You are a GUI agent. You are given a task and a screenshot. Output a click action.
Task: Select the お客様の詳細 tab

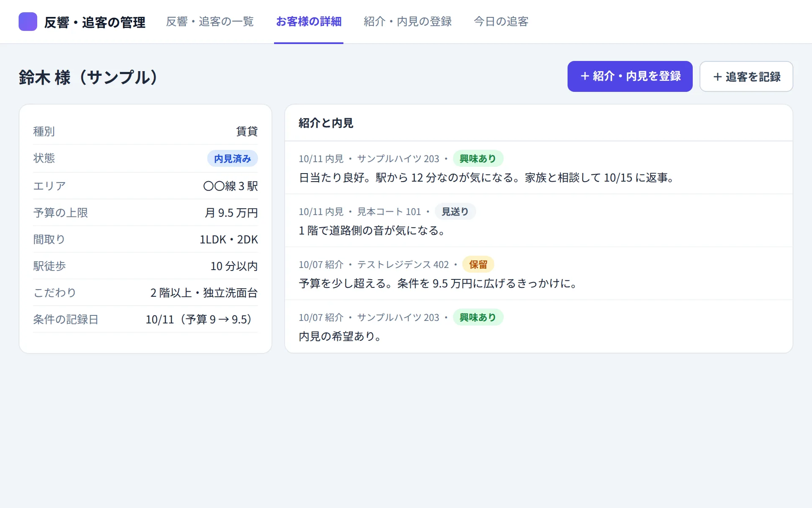(x=309, y=22)
